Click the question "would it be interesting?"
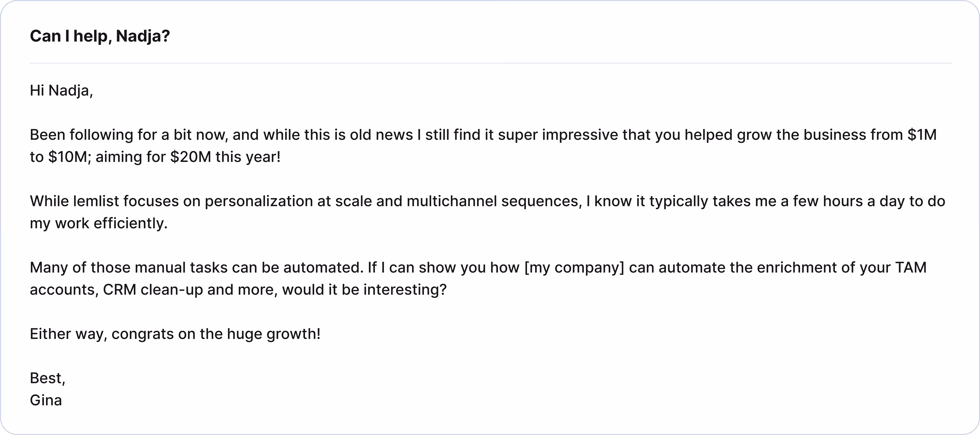The height and width of the screenshot is (435, 980). [364, 290]
